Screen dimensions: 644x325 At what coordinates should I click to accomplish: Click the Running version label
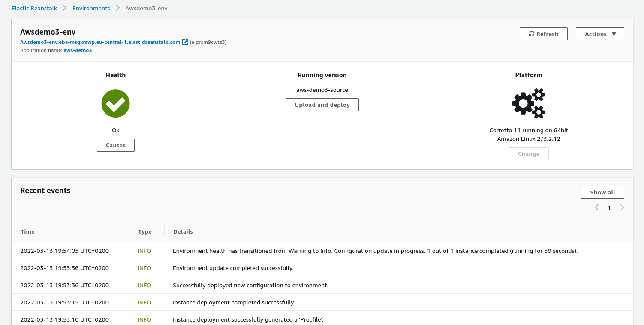coord(322,75)
